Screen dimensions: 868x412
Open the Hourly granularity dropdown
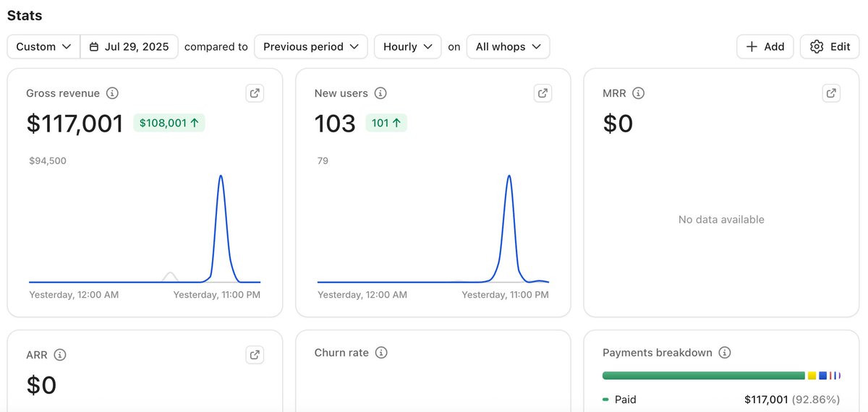[408, 47]
